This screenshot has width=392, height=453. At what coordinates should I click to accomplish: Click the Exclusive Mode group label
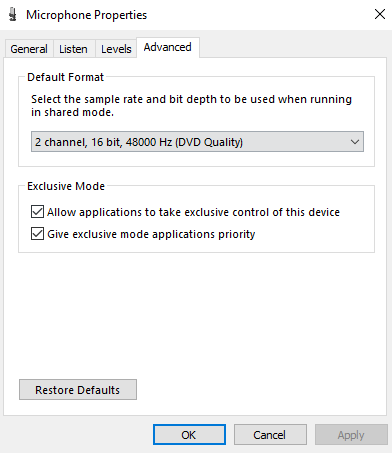[66, 186]
